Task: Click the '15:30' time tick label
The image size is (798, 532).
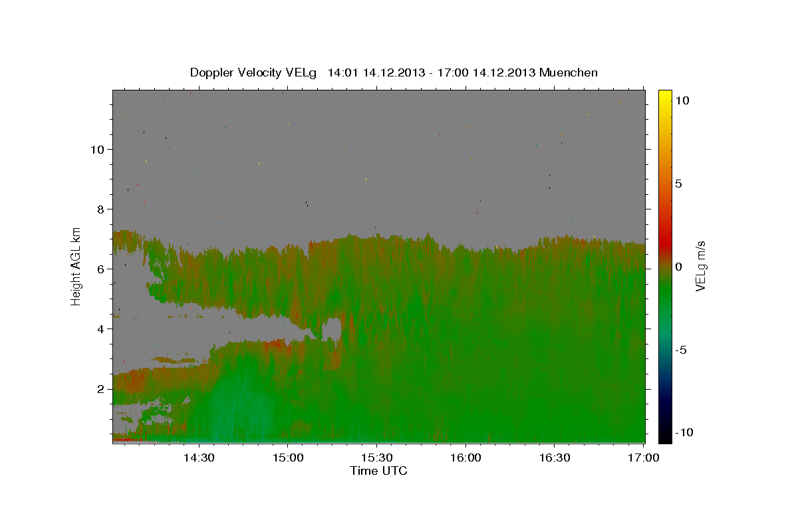Action: pos(376,458)
